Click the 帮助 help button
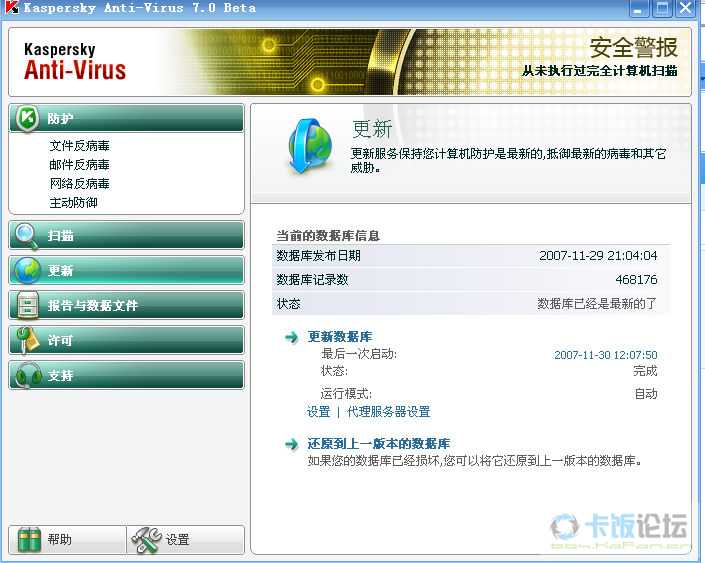 click(x=67, y=540)
